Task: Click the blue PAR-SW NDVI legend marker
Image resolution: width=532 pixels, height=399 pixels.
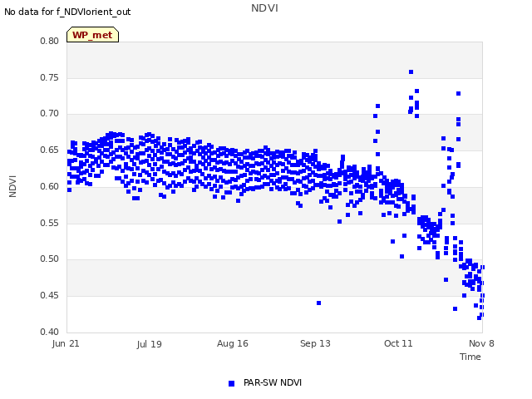Action: tap(231, 383)
